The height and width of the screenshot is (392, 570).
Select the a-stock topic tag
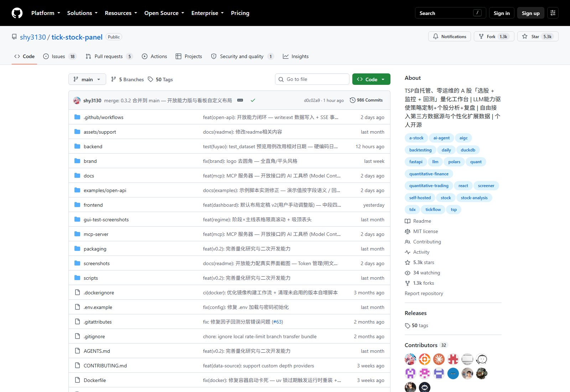point(416,138)
